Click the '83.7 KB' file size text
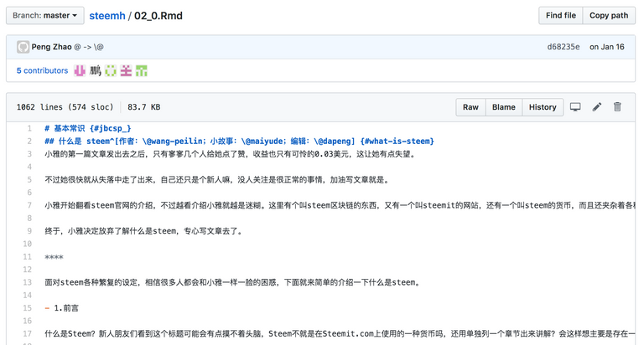Screen dimensions: 644x345 143,107
